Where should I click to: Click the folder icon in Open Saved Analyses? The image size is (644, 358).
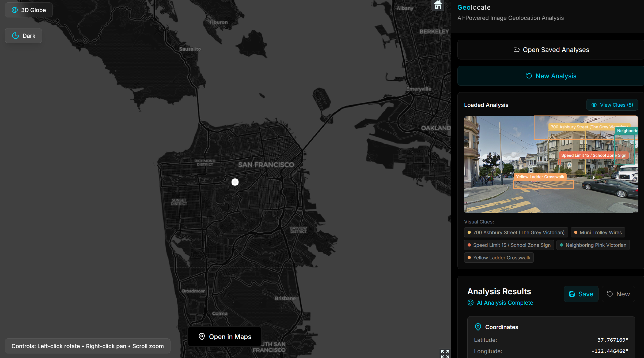[x=516, y=50]
